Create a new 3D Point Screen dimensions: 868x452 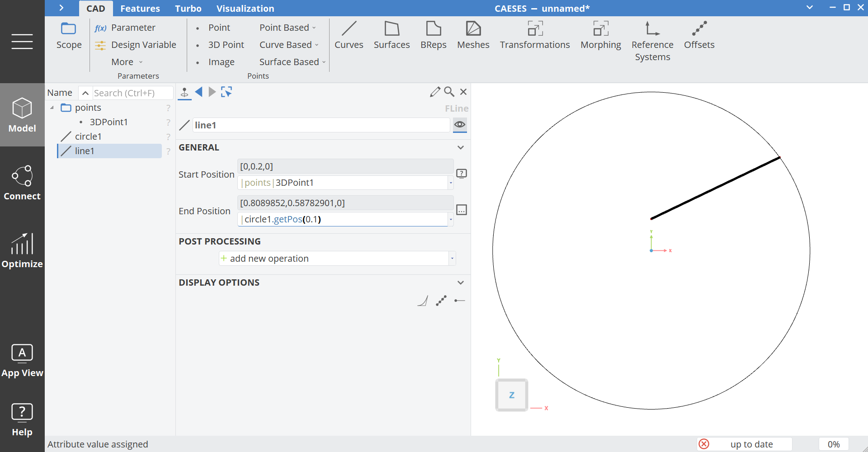click(x=220, y=45)
